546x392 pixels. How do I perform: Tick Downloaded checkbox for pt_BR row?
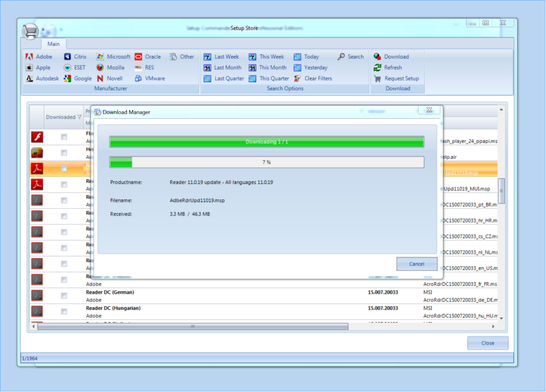[64, 200]
